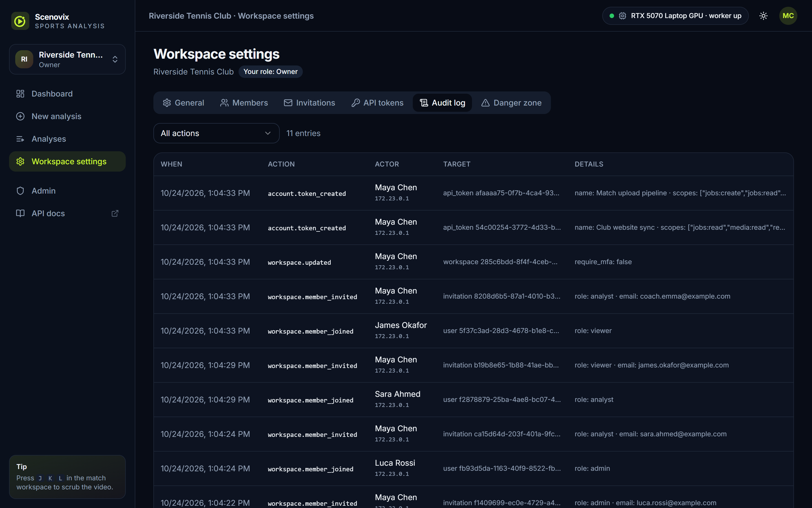
Task: Click details with coach.emma@example.com email
Action: point(652,296)
